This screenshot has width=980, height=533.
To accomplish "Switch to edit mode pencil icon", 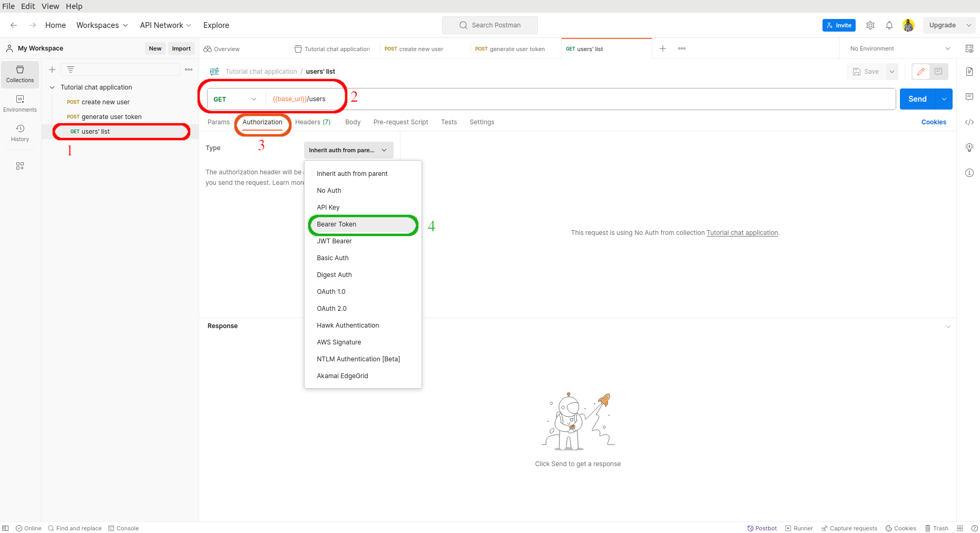I will 921,72.
